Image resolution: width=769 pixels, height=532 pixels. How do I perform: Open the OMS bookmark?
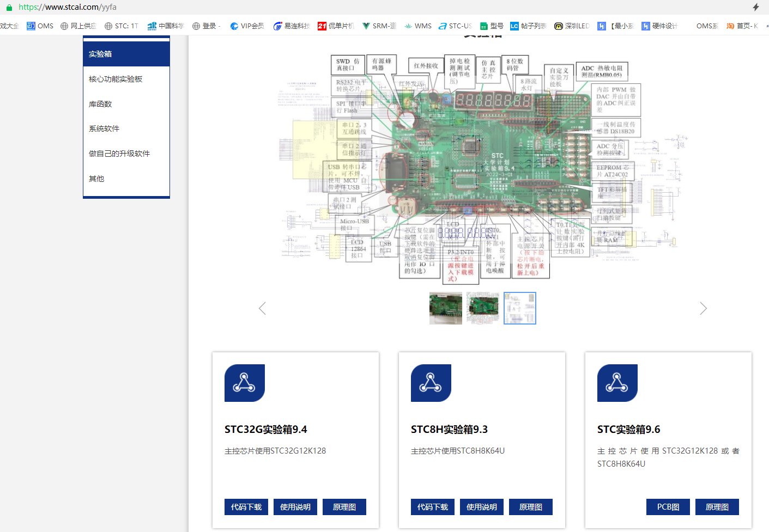point(40,26)
